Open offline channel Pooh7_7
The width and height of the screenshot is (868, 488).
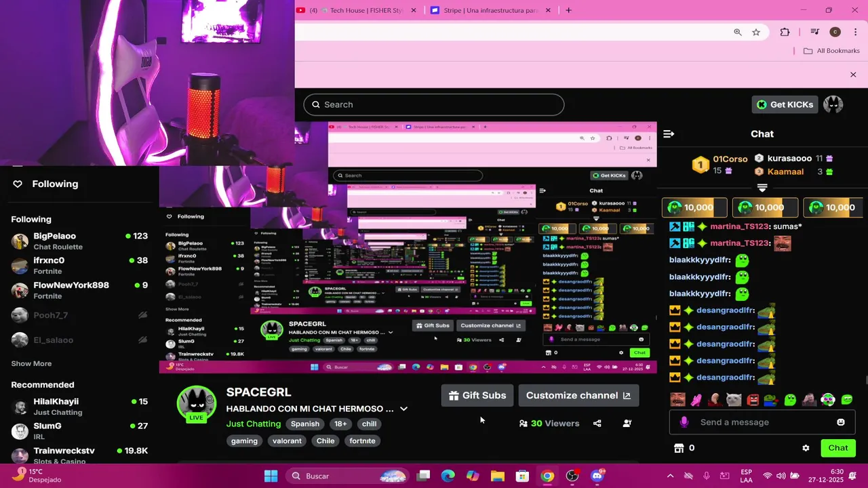coord(79,315)
